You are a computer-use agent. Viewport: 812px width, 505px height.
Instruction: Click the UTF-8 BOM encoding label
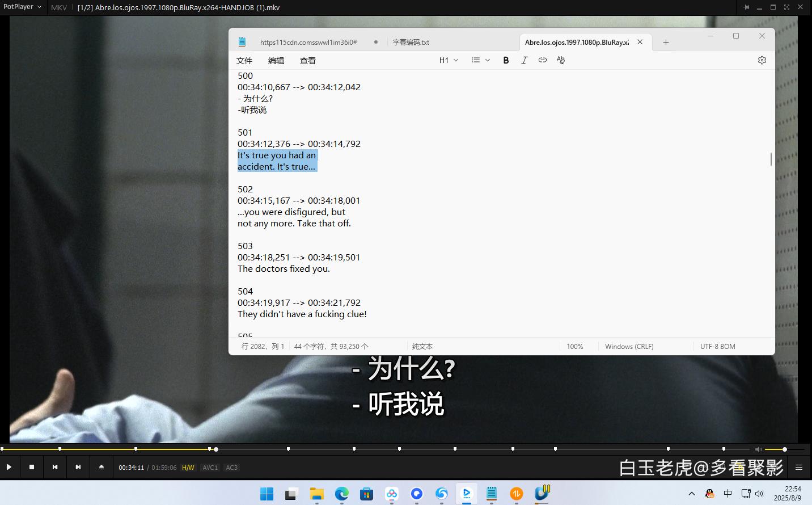pyautogui.click(x=717, y=346)
